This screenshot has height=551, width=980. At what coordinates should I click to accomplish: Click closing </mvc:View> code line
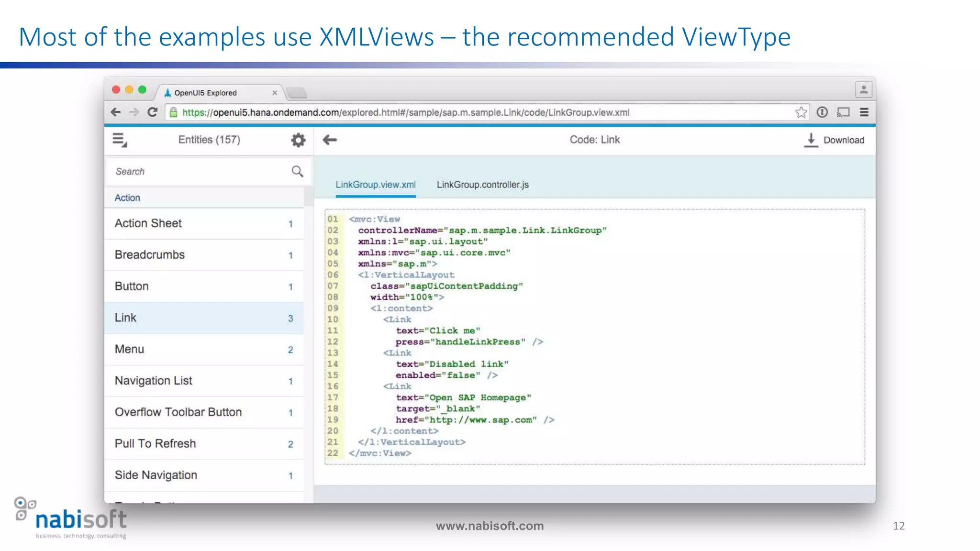380,453
